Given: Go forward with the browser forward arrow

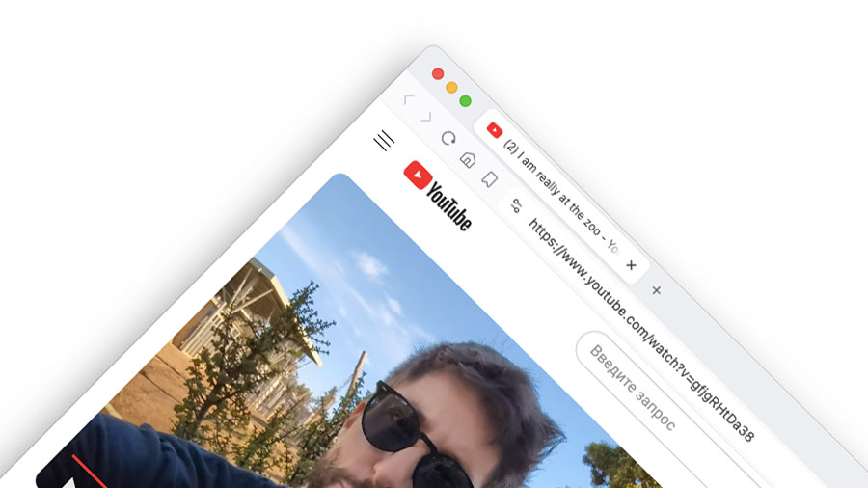Looking at the screenshot, I should click(426, 117).
